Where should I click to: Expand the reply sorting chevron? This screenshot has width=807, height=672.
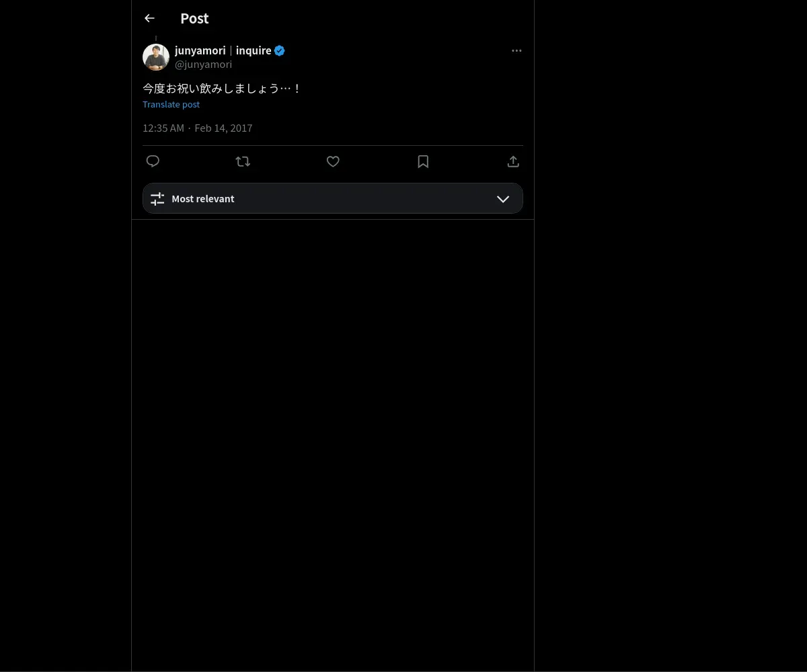tap(503, 199)
